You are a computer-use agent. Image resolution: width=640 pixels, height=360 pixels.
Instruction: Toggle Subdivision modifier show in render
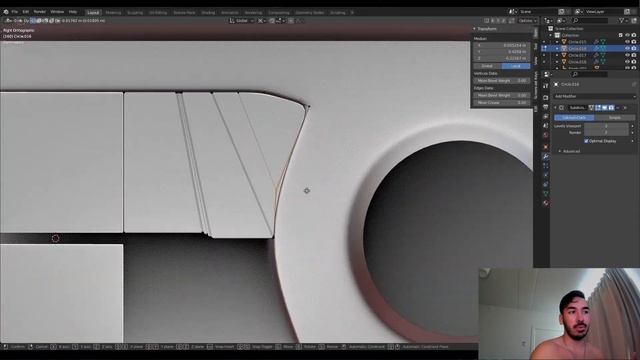point(611,108)
